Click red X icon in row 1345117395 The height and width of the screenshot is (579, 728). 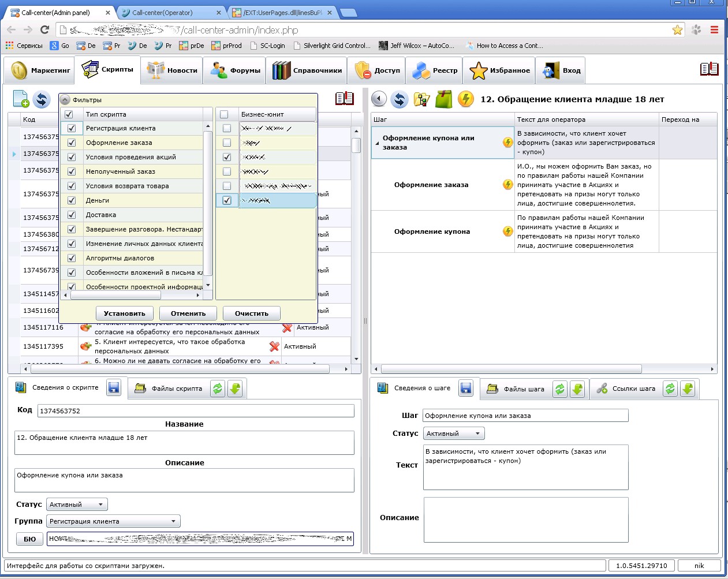point(274,346)
